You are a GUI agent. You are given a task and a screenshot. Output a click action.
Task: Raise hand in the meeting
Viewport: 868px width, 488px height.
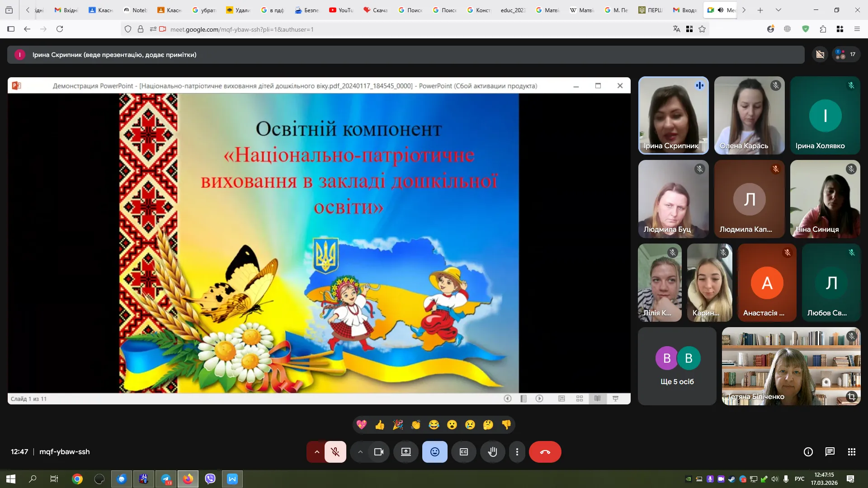492,452
